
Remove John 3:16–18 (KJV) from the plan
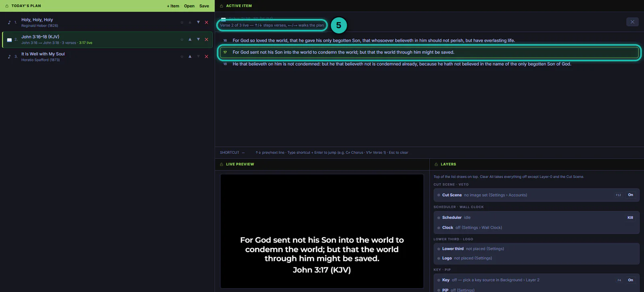(206, 39)
